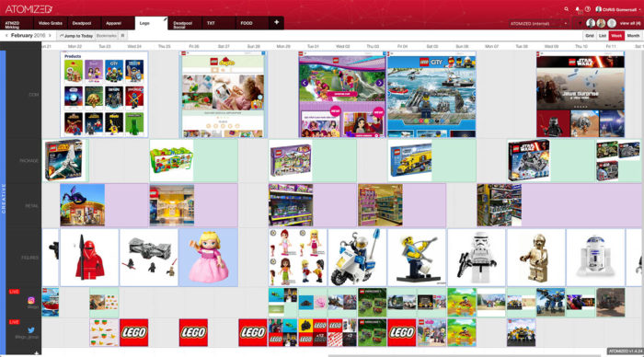Open the gold C-3PO figure thumbnail
Image resolution: width=644 pixels, height=357 pixels.
535,258
